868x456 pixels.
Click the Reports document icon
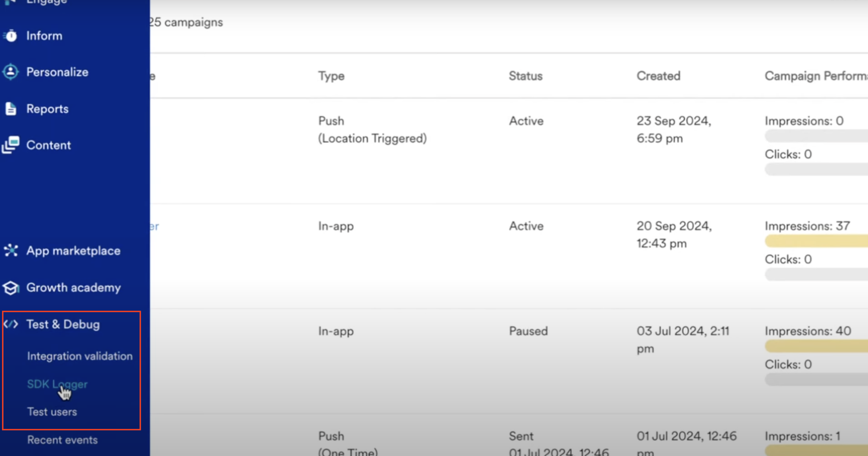[x=11, y=109]
